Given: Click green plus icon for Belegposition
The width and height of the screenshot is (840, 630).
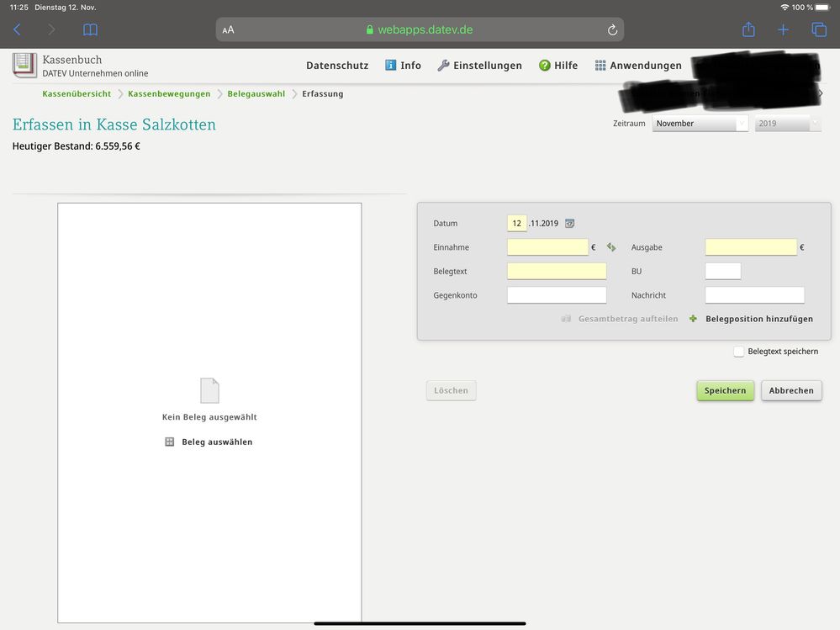Looking at the screenshot, I should tap(693, 319).
